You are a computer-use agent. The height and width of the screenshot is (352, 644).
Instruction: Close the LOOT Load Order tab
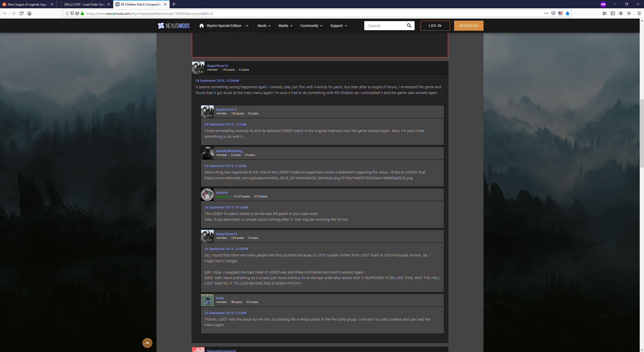(x=109, y=4)
